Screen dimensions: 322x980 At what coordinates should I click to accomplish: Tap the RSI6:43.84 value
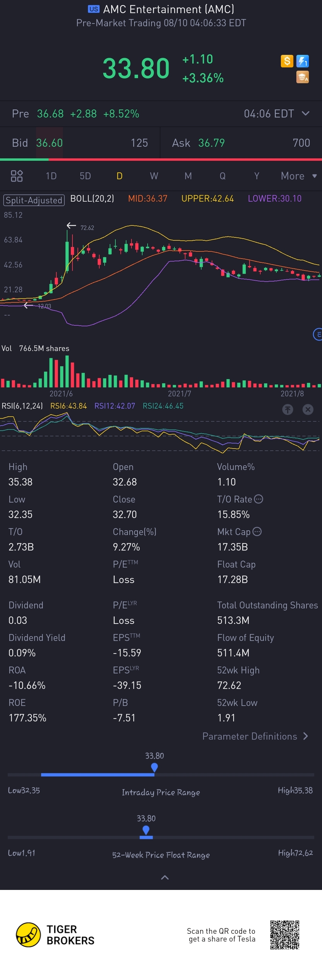[69, 406]
